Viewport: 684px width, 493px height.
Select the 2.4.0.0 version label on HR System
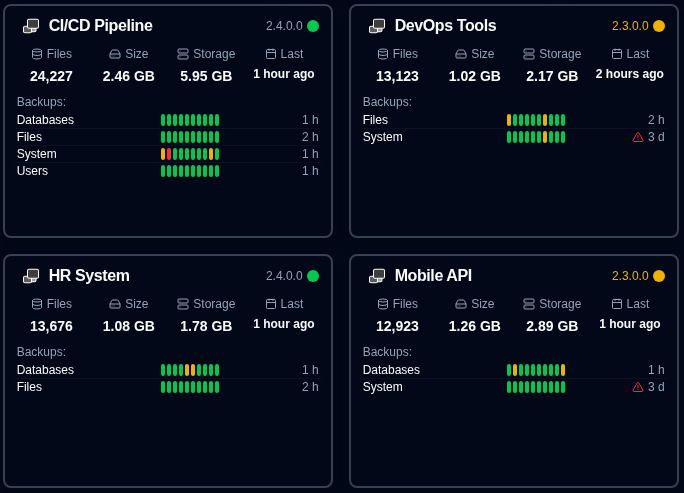click(x=284, y=276)
